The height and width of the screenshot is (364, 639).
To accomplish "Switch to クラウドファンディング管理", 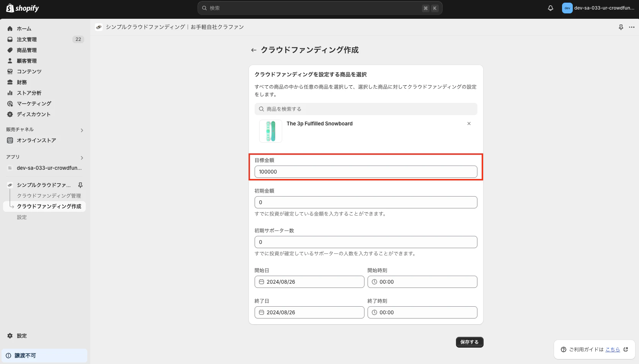I will pos(49,195).
